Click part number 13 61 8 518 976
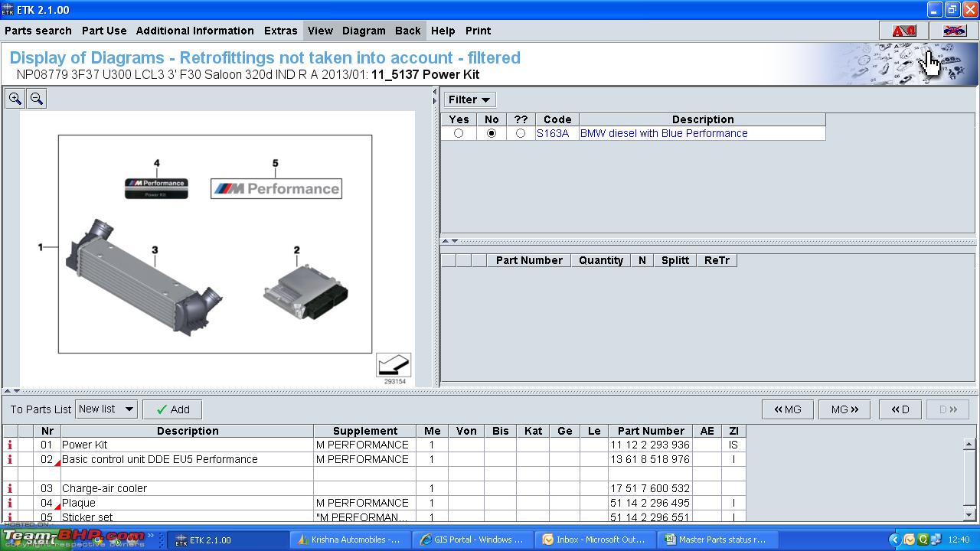980x551 pixels. pyautogui.click(x=650, y=459)
